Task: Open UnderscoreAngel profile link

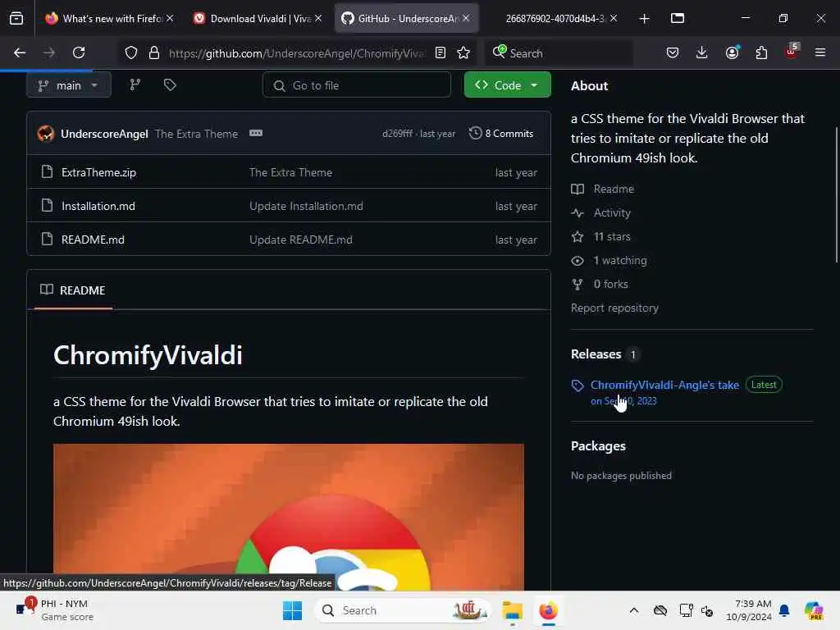Action: coord(104,134)
